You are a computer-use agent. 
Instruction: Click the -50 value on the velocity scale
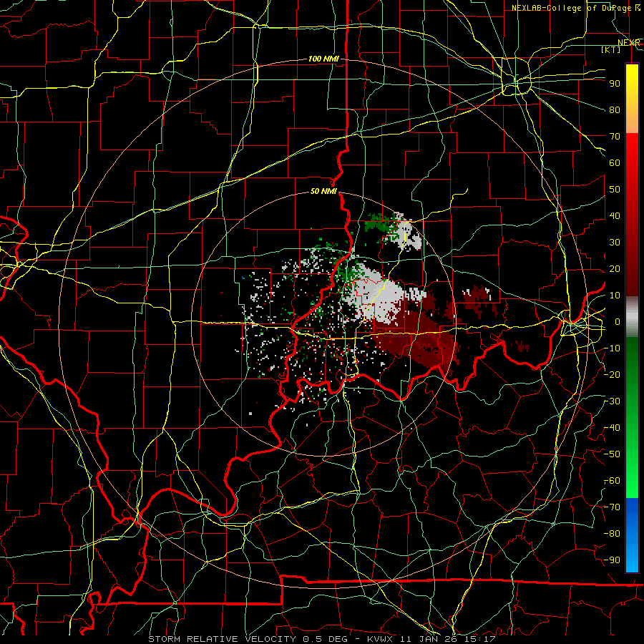612,454
